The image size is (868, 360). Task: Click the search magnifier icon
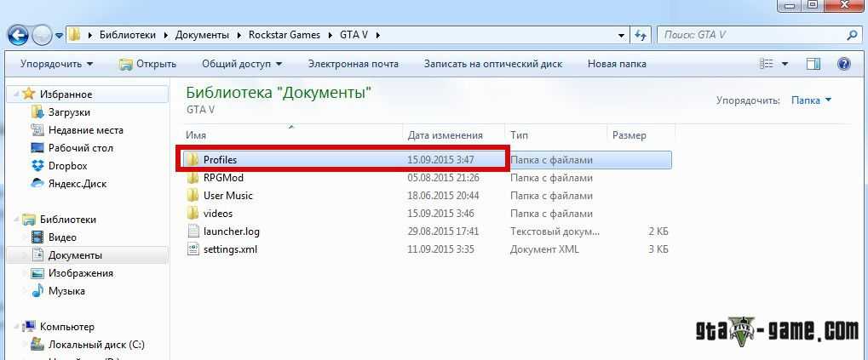click(852, 35)
